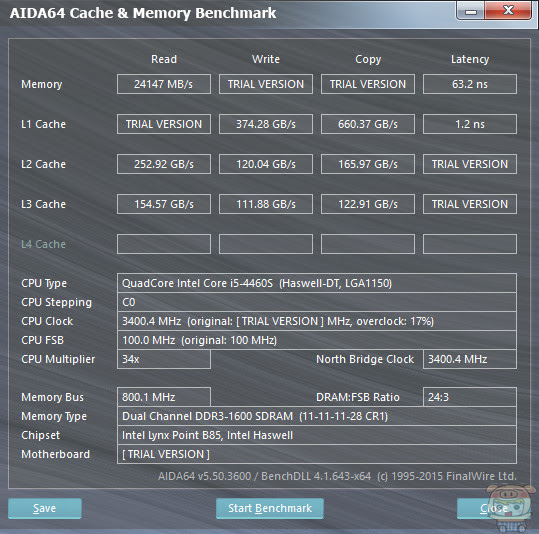Select L3 Cache Write 111.88 GB/s
The width and height of the screenshot is (539, 534).
[266, 204]
